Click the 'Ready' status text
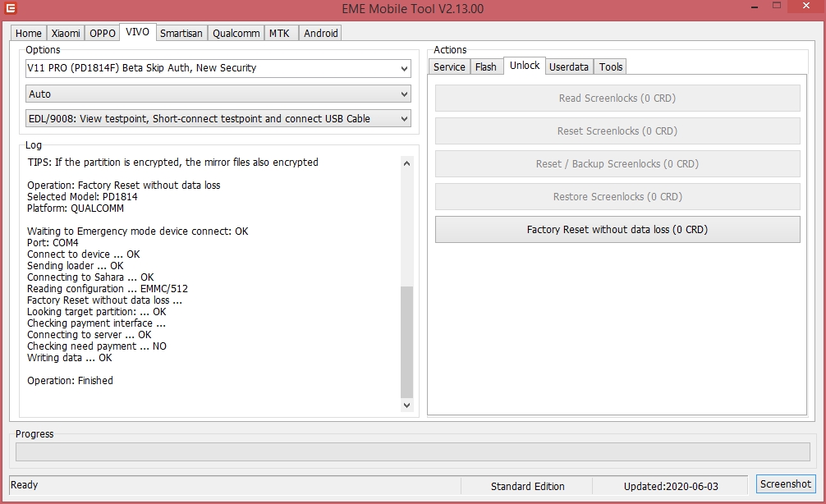This screenshot has width=826, height=504. point(25,484)
